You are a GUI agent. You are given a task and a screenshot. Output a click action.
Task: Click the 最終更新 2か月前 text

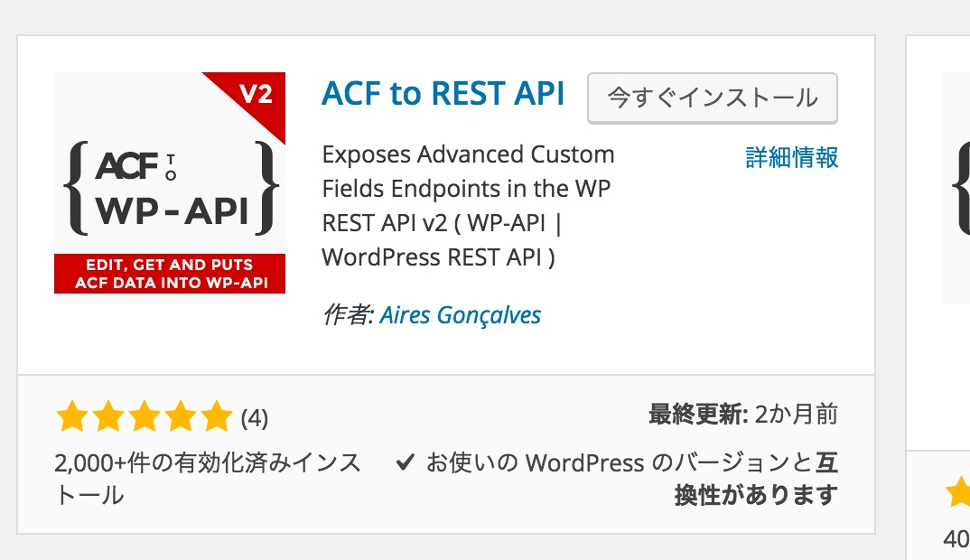[x=741, y=413]
